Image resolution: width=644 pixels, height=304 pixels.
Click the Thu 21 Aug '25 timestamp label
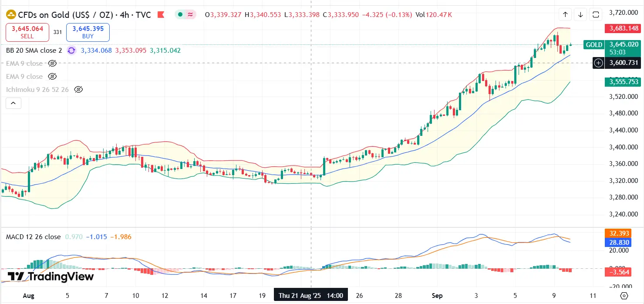tap(310, 294)
